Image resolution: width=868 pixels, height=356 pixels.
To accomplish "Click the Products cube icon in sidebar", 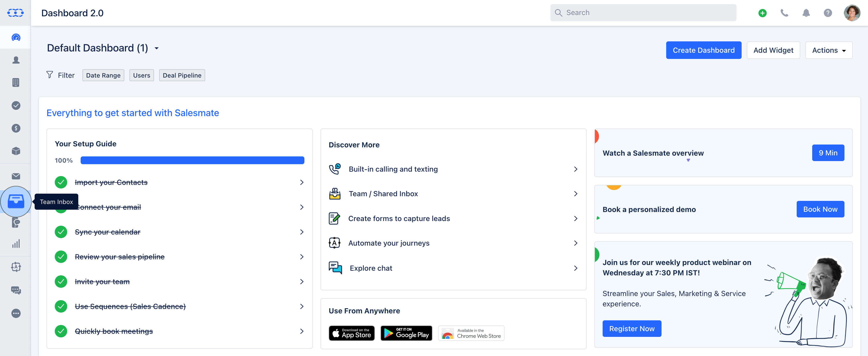I will [x=16, y=151].
